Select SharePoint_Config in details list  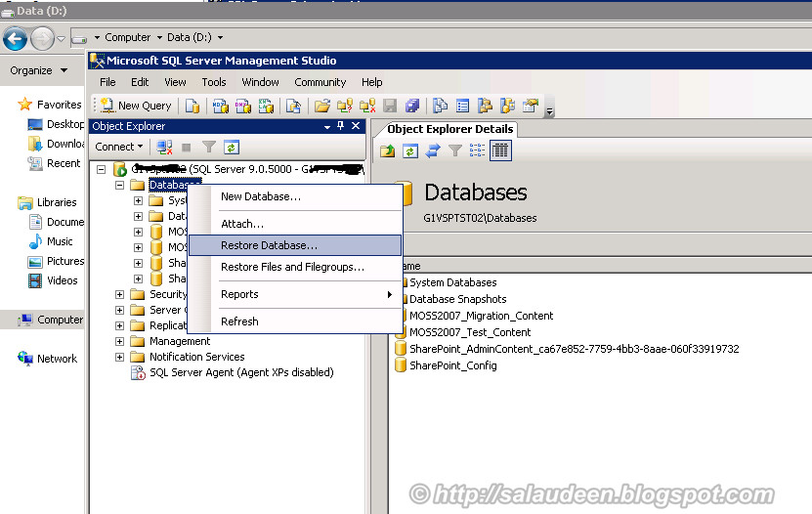click(452, 365)
